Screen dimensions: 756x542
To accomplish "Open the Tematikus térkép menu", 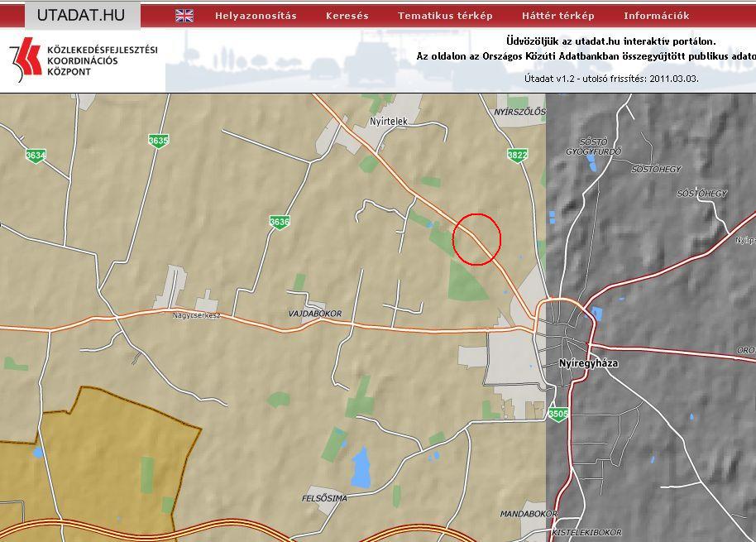I will click(x=444, y=16).
